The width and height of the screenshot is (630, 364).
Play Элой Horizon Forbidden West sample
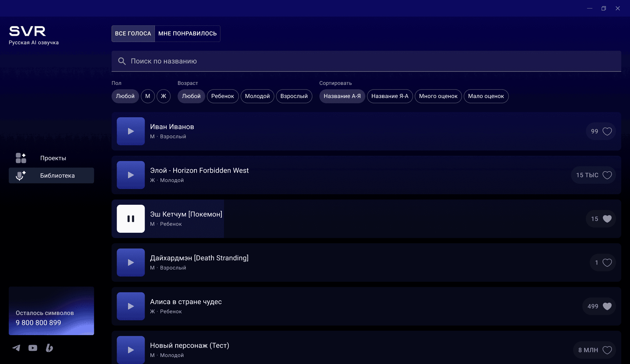[131, 175]
